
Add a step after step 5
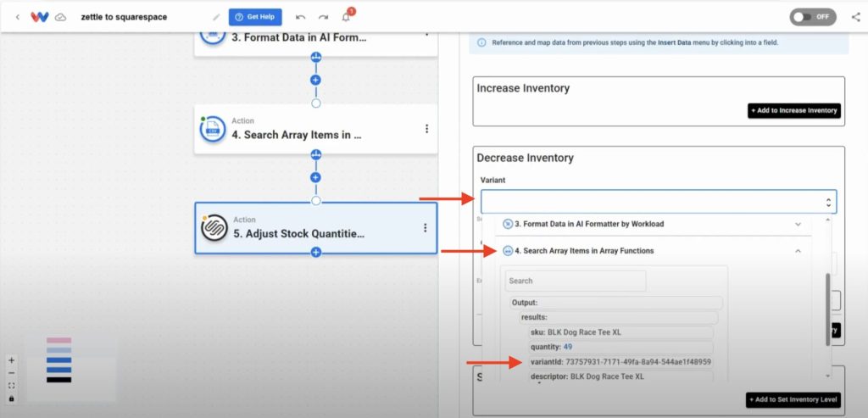point(315,253)
